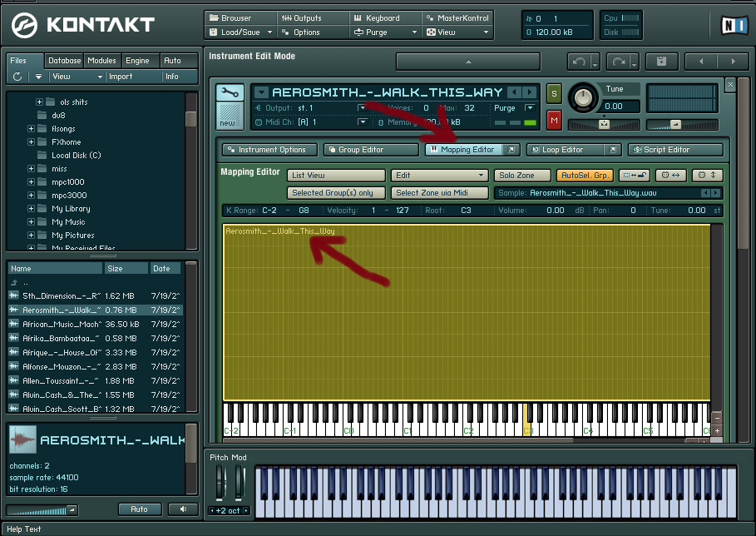Click the wrench instrument edit icon
This screenshot has height=536, width=756.
230,92
